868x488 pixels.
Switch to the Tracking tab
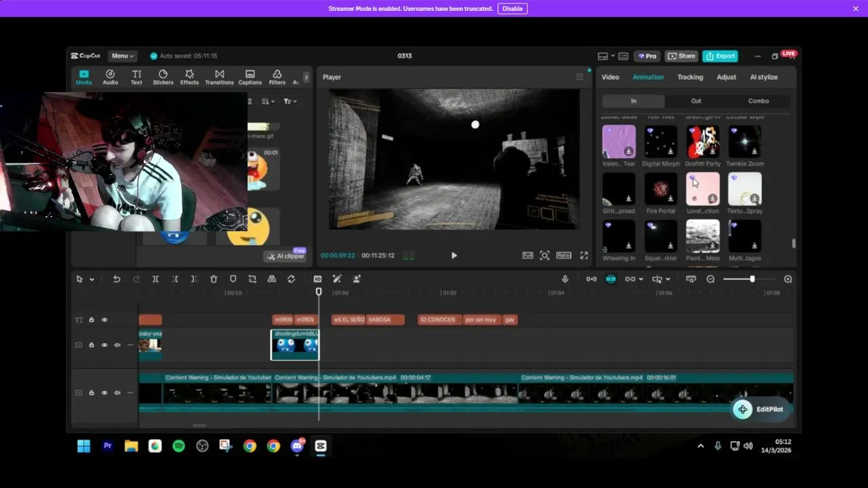coord(690,77)
